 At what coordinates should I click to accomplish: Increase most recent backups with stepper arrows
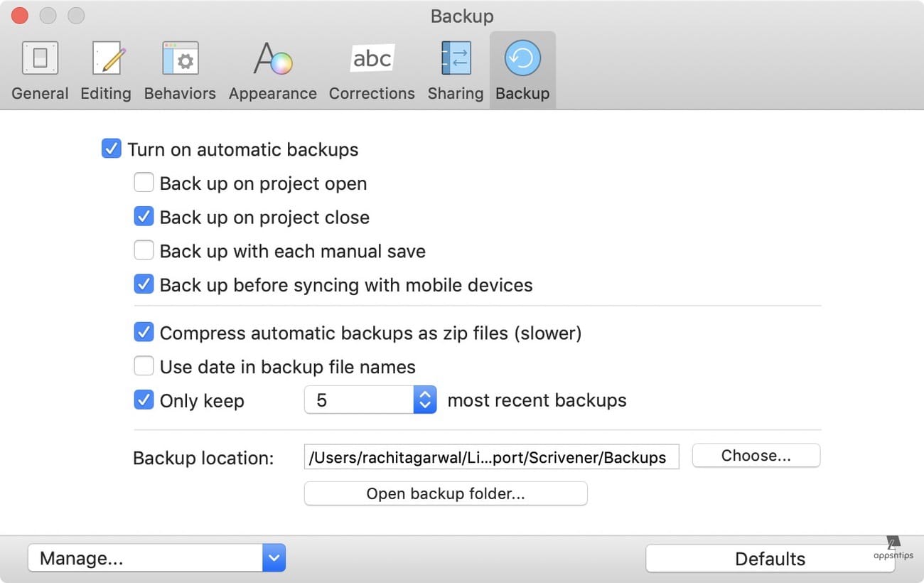click(424, 395)
